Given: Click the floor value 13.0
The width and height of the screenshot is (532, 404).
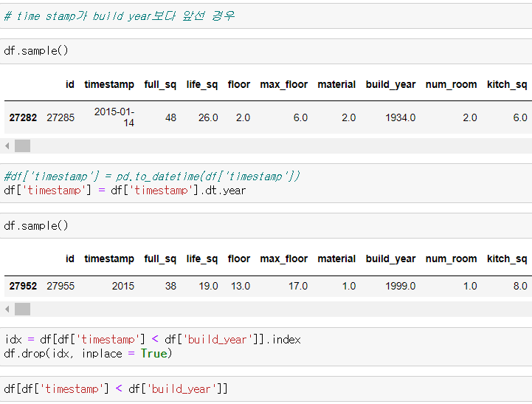Looking at the screenshot, I should tap(241, 286).
